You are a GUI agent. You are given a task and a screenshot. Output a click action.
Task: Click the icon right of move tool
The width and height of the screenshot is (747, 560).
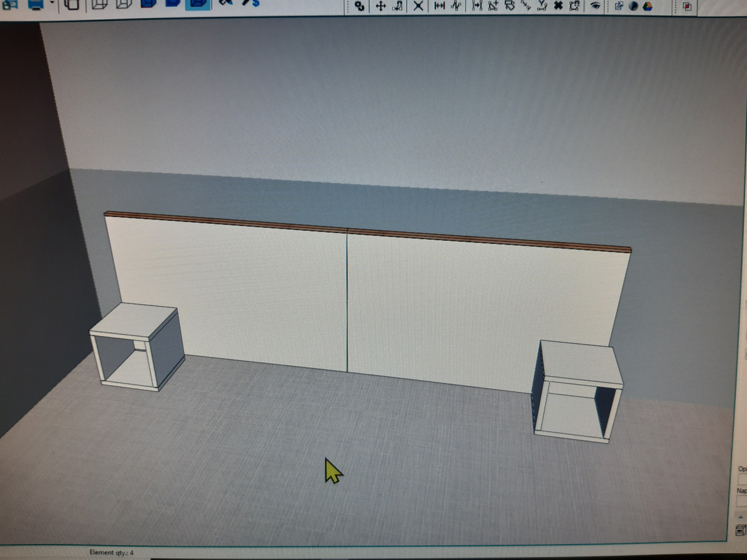click(398, 6)
